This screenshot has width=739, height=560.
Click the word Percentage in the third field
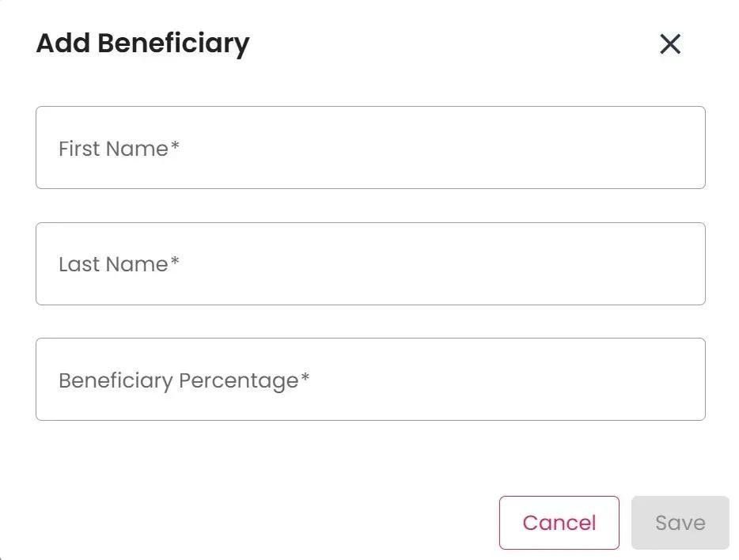238,381
